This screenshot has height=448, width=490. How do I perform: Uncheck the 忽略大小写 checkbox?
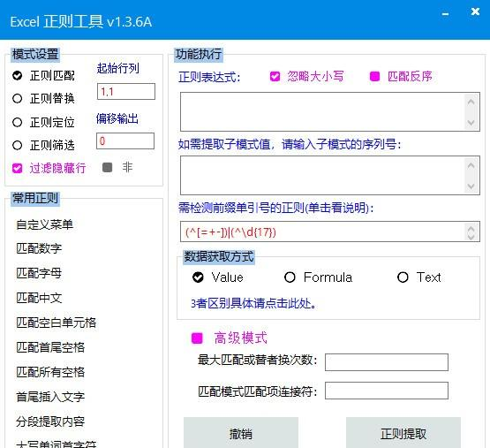tap(275, 76)
